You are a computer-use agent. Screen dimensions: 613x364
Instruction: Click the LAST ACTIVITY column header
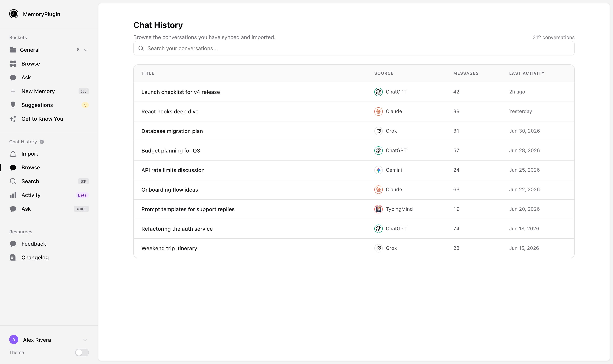point(527,73)
